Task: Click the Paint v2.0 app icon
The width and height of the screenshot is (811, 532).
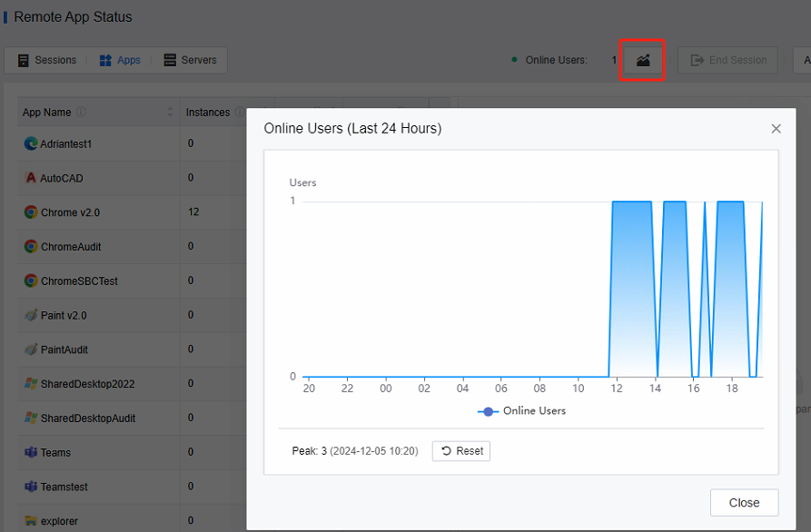Action: pyautogui.click(x=31, y=315)
